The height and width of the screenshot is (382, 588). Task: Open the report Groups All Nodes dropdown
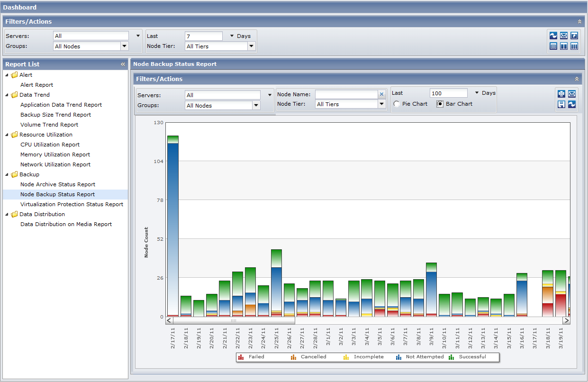pyautogui.click(x=256, y=105)
